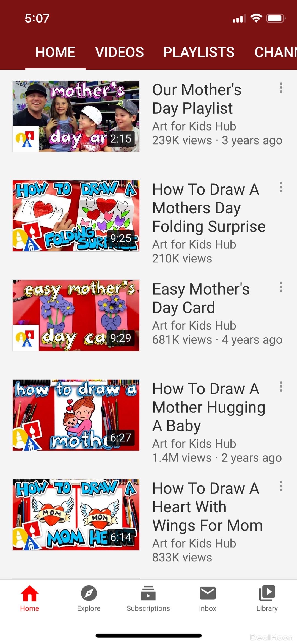Image resolution: width=297 pixels, height=644 pixels.
Task: Play the Easy Mother's Day Card thumbnail
Action: click(76, 316)
